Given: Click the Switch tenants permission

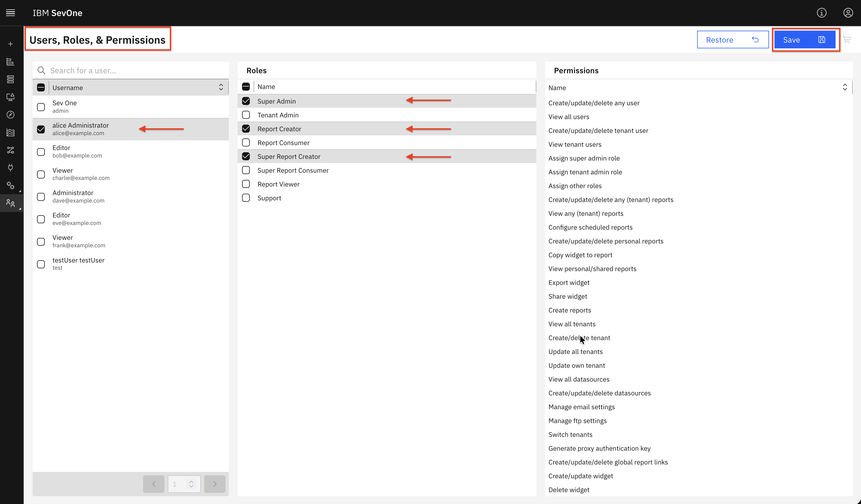Looking at the screenshot, I should (x=570, y=434).
